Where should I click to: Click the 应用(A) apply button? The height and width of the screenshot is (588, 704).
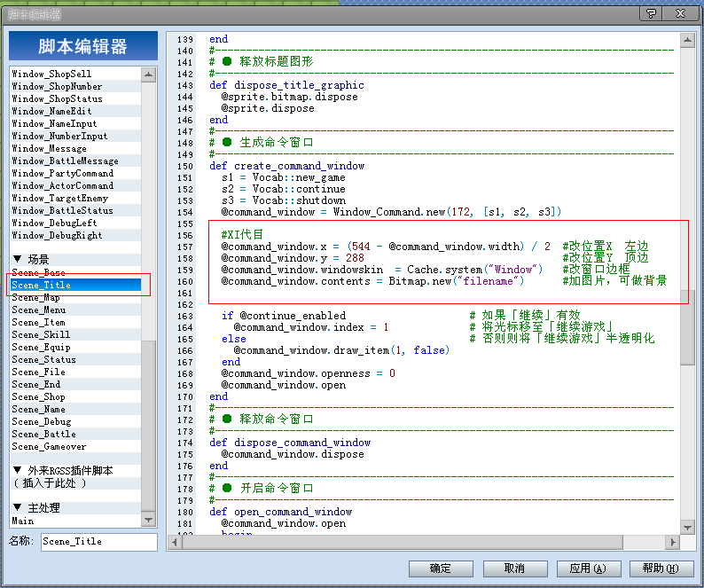pyautogui.click(x=589, y=568)
